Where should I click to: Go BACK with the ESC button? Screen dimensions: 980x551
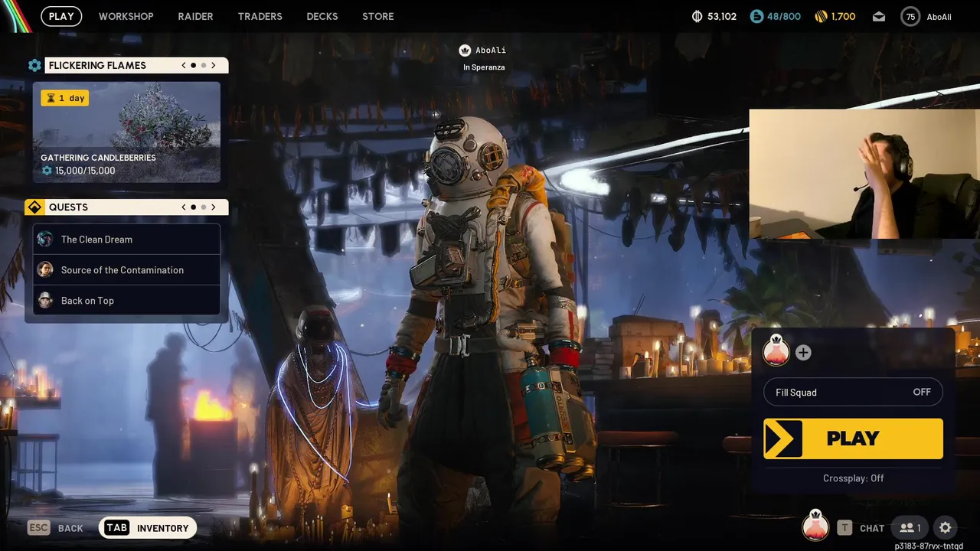tap(55, 528)
